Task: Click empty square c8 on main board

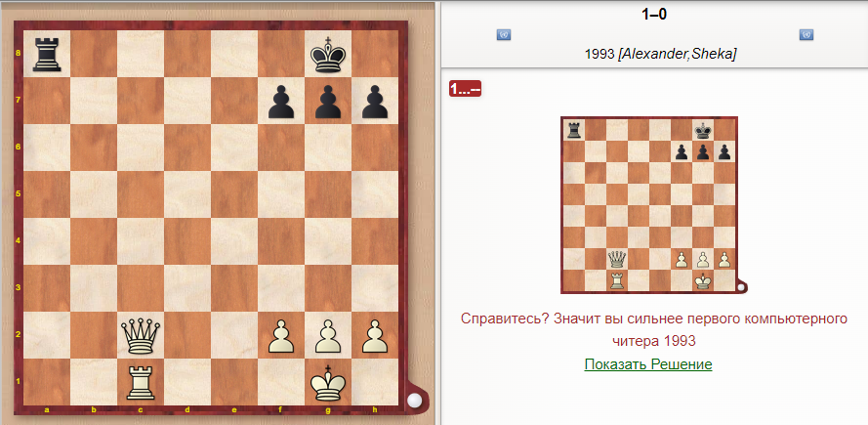Action: pos(140,54)
